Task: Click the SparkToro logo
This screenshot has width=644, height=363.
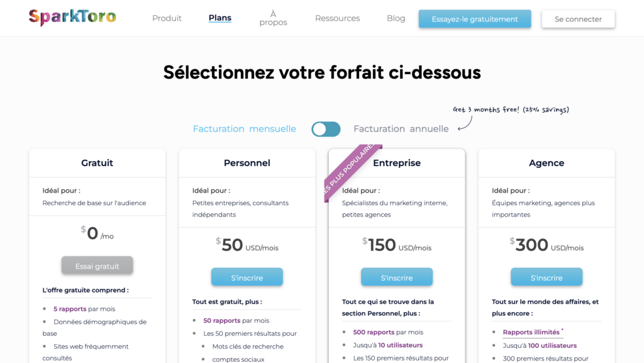Action: (72, 18)
